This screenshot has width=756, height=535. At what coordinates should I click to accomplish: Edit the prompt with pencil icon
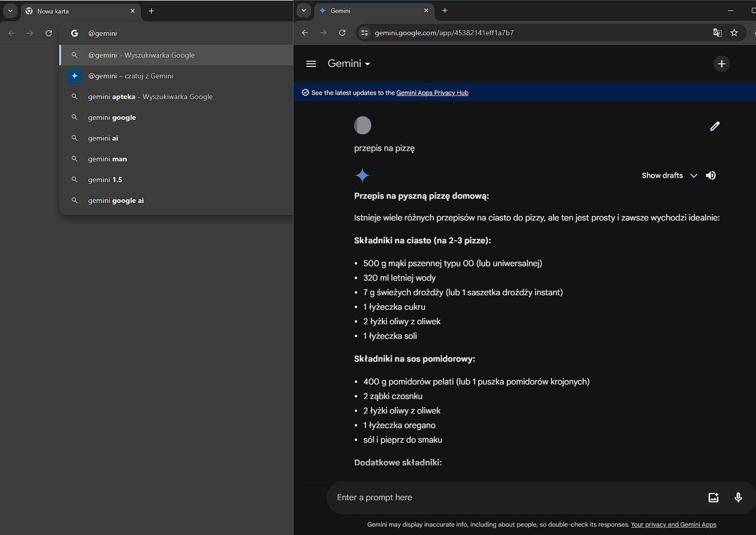pyautogui.click(x=715, y=126)
